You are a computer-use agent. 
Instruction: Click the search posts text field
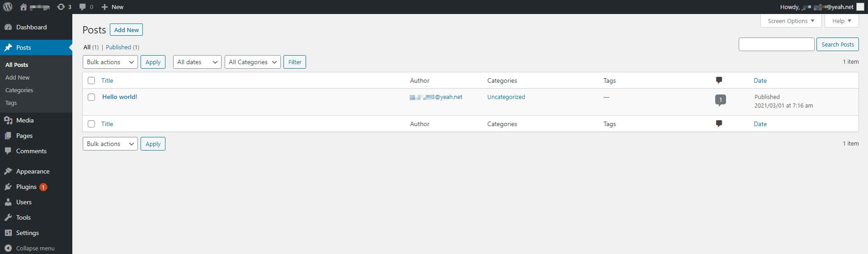(776, 44)
